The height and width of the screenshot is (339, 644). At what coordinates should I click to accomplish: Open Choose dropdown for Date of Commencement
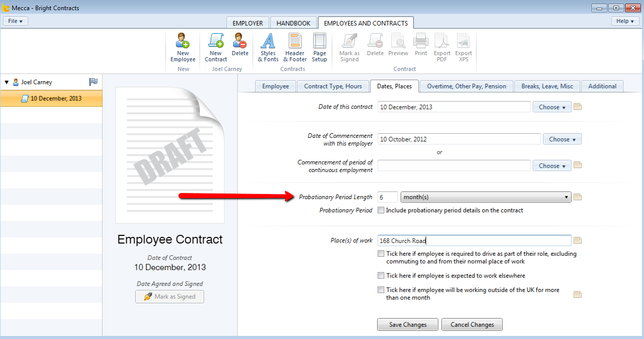(x=562, y=139)
